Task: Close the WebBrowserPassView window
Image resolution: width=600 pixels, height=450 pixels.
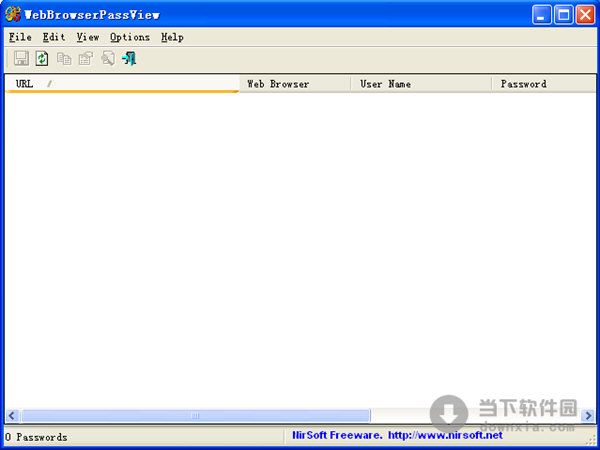Action: 585,15
